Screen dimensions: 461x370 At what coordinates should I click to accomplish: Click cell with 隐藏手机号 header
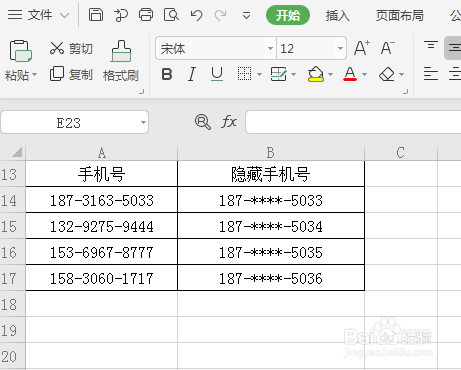[x=271, y=174]
